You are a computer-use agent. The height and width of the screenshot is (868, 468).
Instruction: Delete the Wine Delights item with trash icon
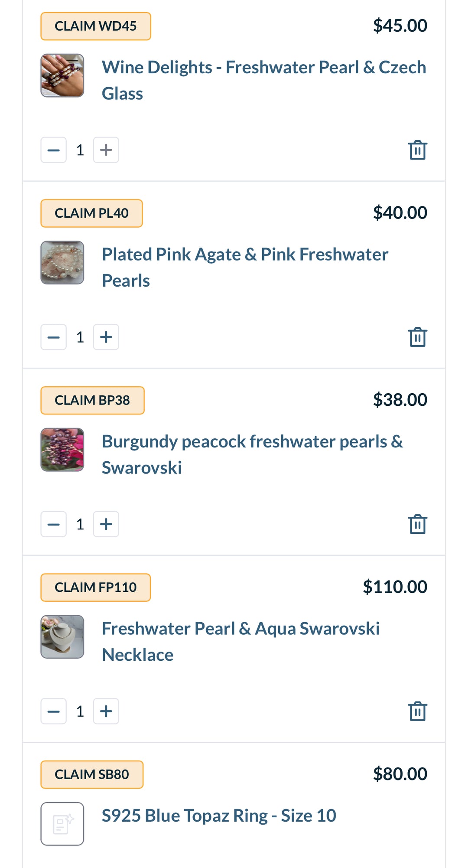coord(417,150)
